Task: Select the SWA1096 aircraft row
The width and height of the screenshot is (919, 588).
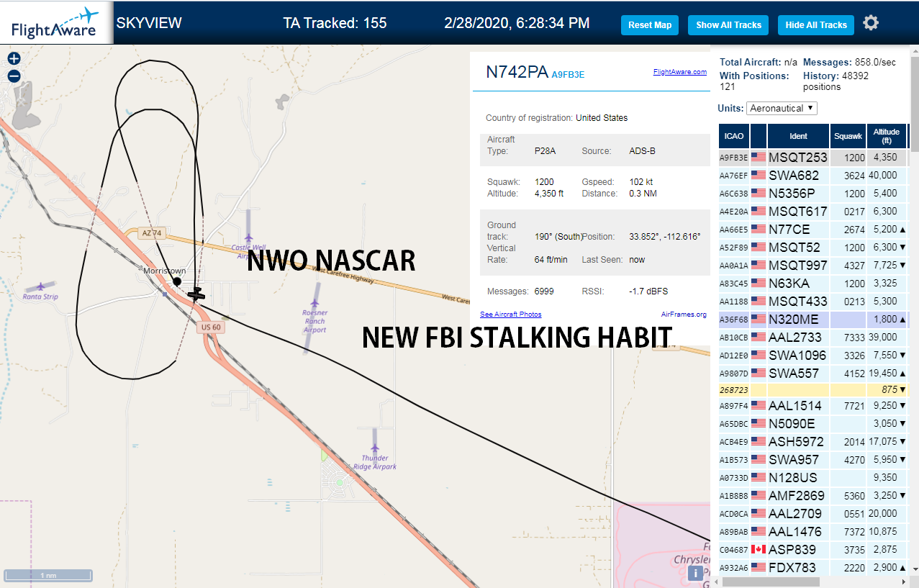Action: point(813,355)
